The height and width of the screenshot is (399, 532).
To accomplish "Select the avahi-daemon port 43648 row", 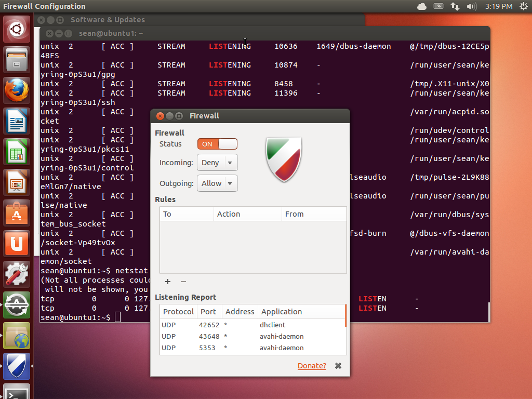I will pos(252,336).
